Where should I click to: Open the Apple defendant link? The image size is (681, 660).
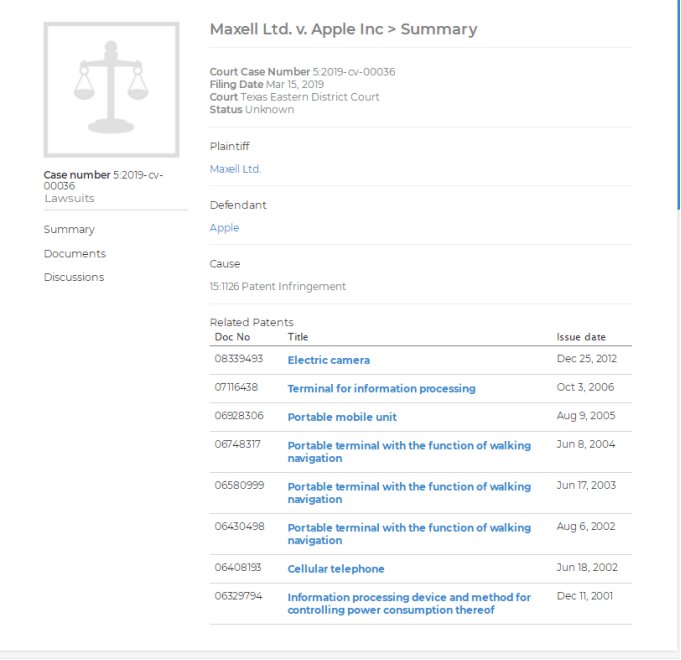[224, 228]
